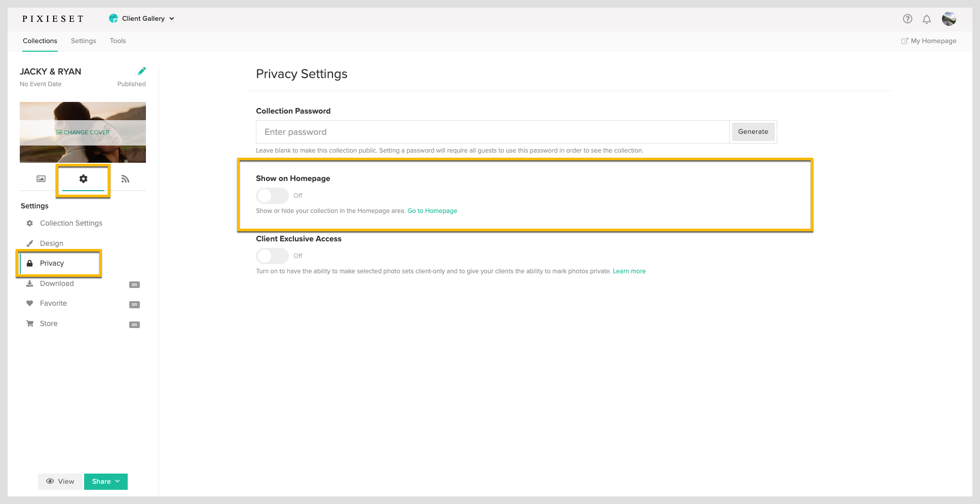Click the Generate password button
Screen dimensions: 980x504
click(x=753, y=132)
